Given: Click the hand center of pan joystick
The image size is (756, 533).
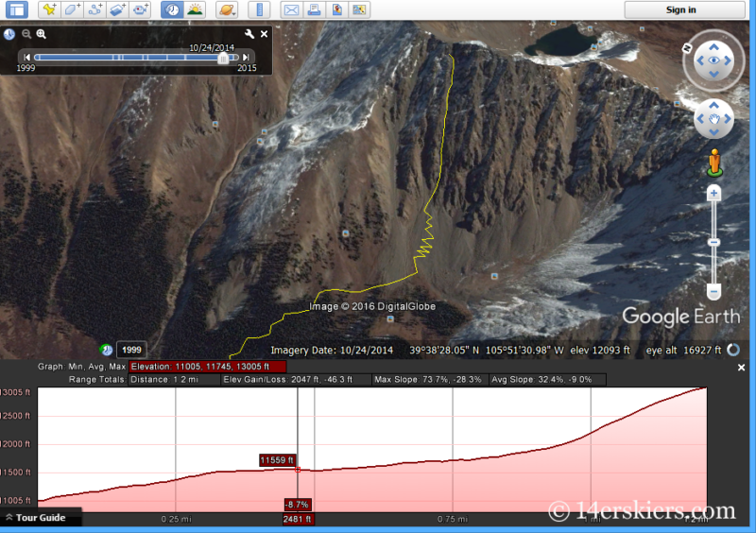Looking at the screenshot, I should 714,119.
